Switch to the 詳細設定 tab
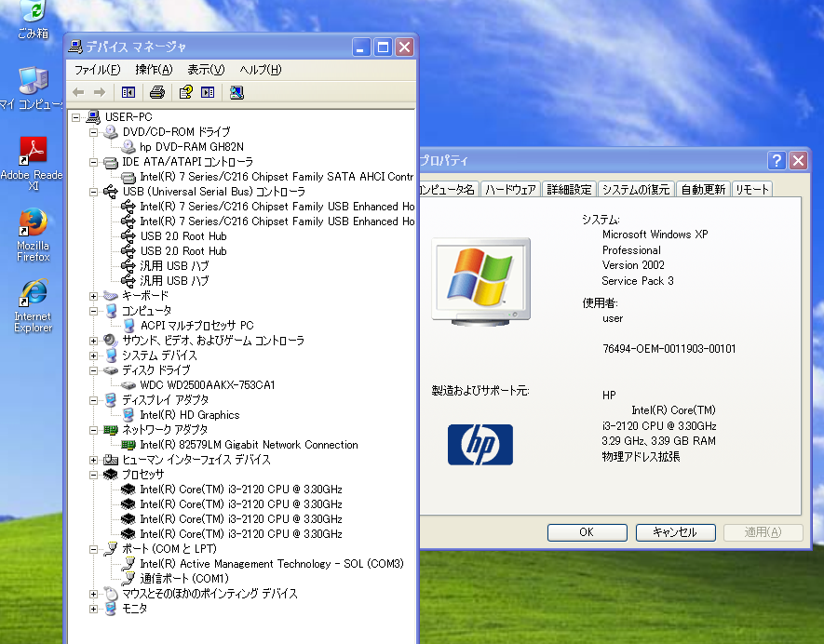 [569, 189]
